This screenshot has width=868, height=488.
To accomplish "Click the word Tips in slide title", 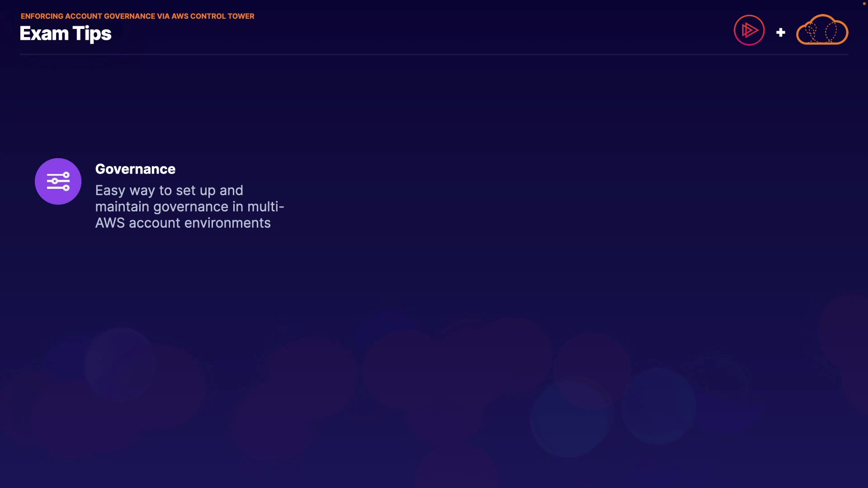I will pyautogui.click(x=92, y=34).
